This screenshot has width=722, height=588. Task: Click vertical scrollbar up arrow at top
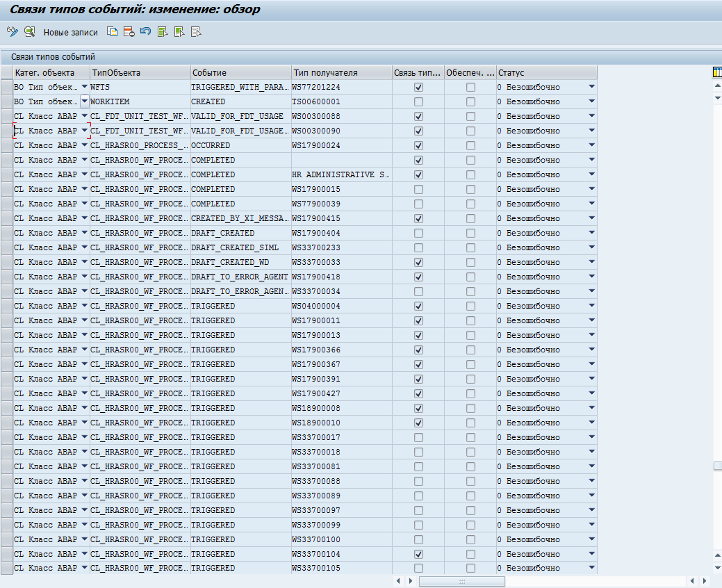coord(717,86)
